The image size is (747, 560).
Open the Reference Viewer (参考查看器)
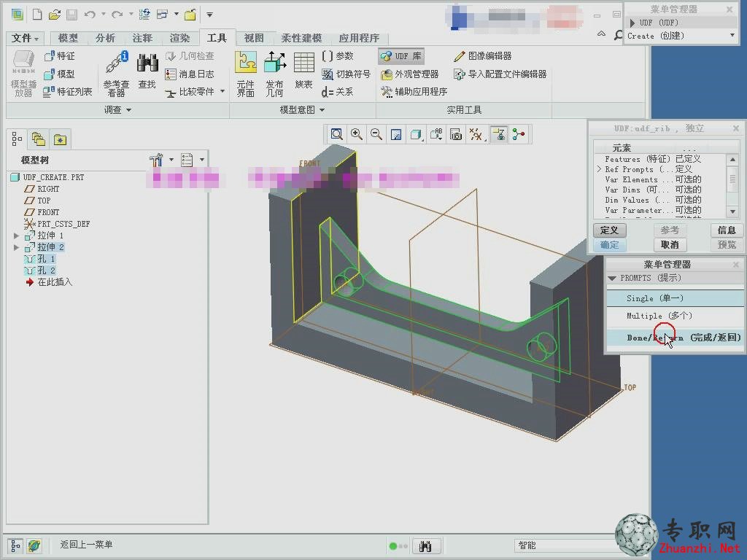pos(116,74)
